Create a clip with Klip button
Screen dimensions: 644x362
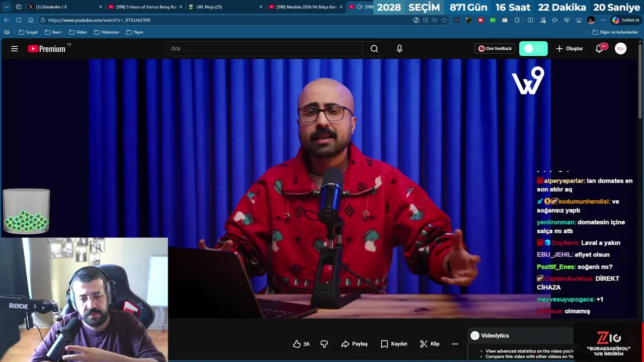[x=430, y=344]
